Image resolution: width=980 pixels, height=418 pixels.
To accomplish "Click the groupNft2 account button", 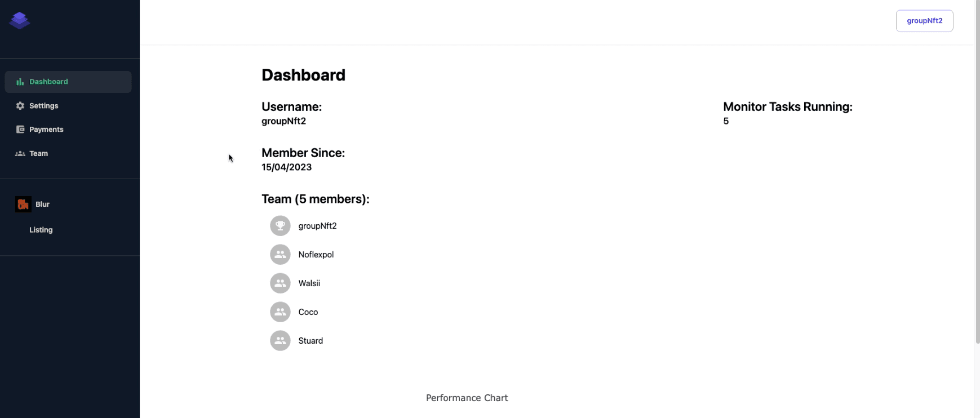I will click(924, 21).
